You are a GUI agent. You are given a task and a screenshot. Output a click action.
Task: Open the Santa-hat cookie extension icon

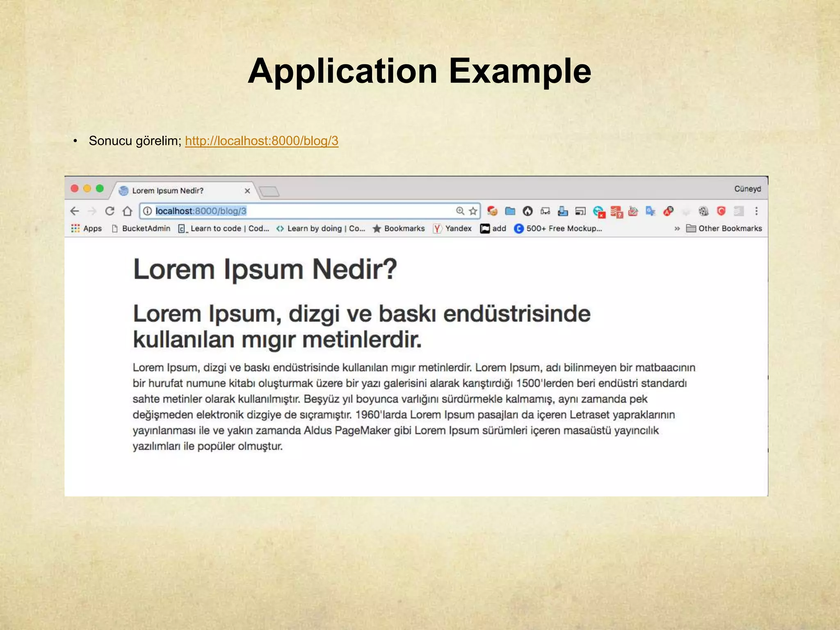[492, 211]
